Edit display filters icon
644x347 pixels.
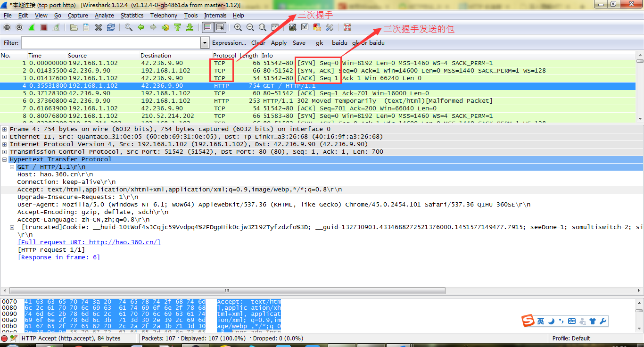pos(305,27)
